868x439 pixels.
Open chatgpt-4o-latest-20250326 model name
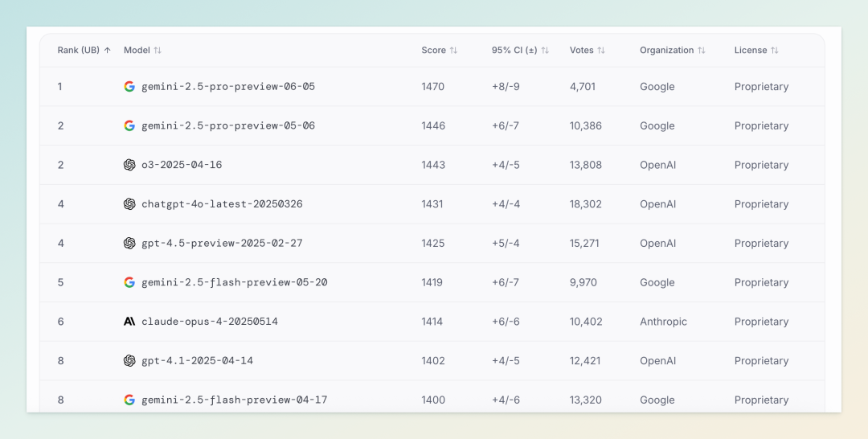[222, 203]
